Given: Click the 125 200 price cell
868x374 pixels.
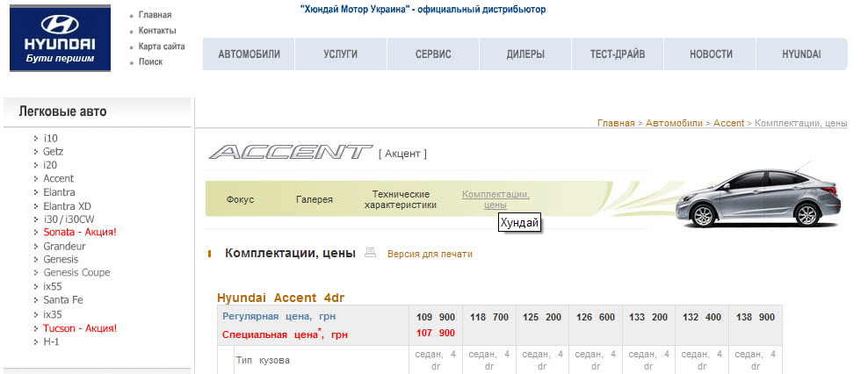Looking at the screenshot, I should click(542, 317).
